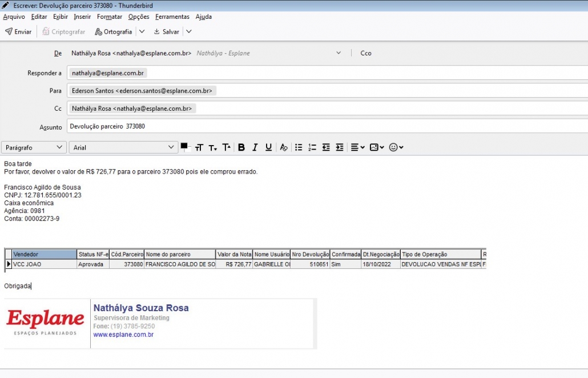Open the Formatar menu
This screenshot has height=378, width=588.
click(109, 17)
